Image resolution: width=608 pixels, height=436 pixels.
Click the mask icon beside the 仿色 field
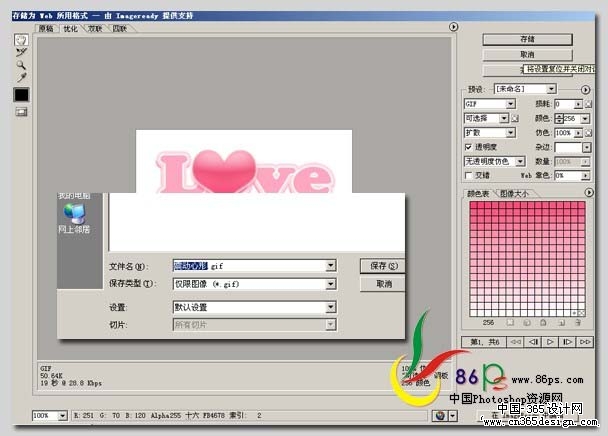pyautogui.click(x=588, y=133)
